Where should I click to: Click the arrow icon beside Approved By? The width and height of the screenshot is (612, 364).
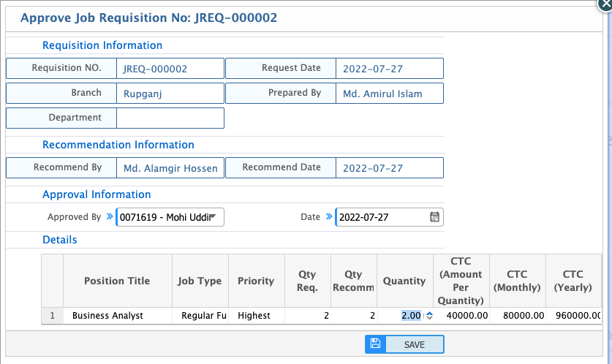click(110, 217)
